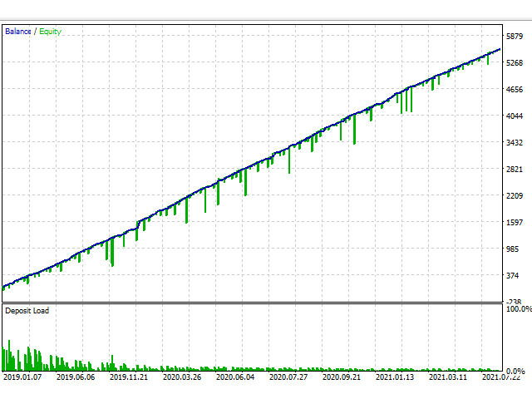Image resolution: width=532 pixels, height=399 pixels.
Task: Click the 0.0% deposit load label
Action: (515, 372)
